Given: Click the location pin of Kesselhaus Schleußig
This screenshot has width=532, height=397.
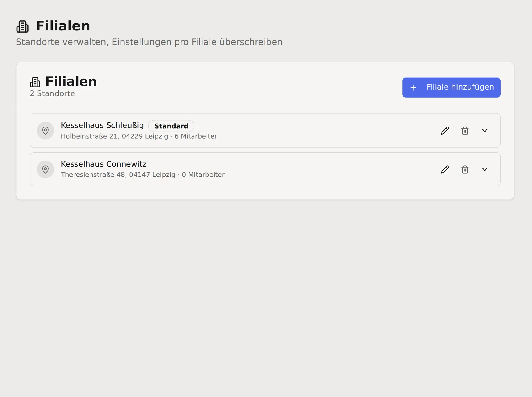Looking at the screenshot, I should coord(46,131).
